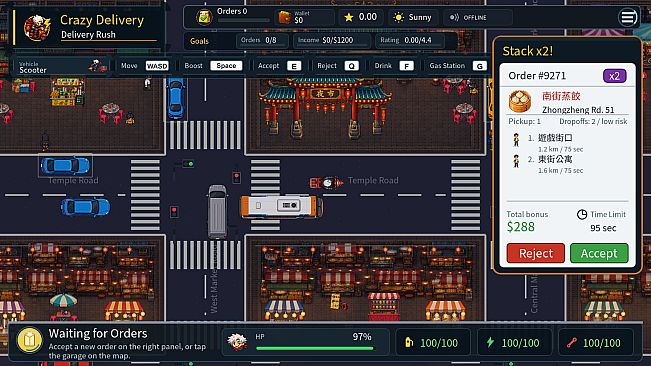Reject order #9271

point(536,253)
